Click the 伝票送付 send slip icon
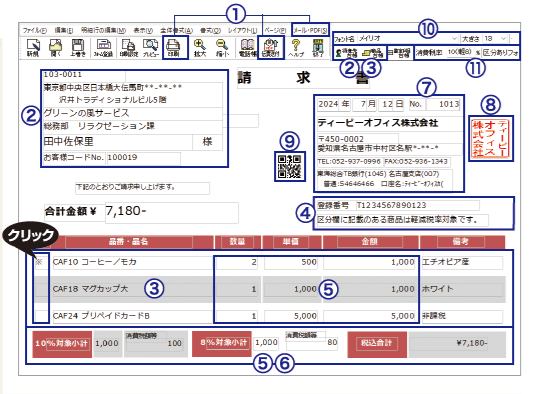 [271, 48]
